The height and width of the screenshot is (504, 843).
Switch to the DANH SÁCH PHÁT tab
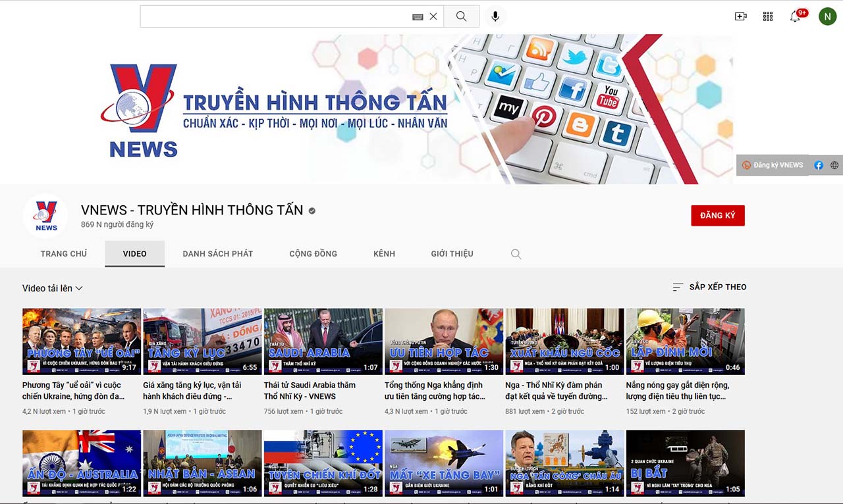click(x=218, y=254)
